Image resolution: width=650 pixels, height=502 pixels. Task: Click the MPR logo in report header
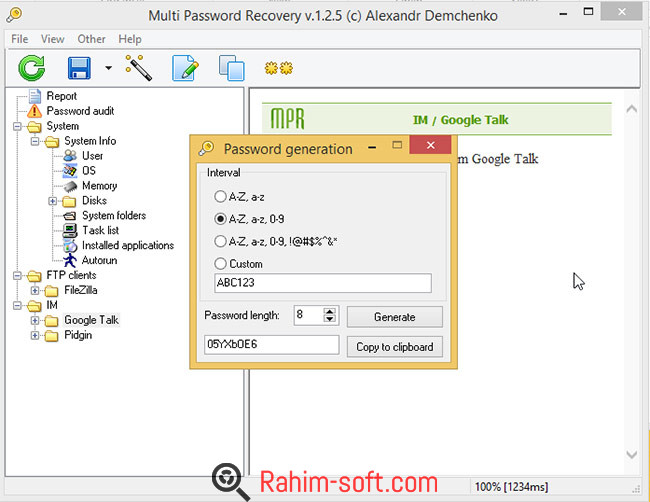(287, 119)
